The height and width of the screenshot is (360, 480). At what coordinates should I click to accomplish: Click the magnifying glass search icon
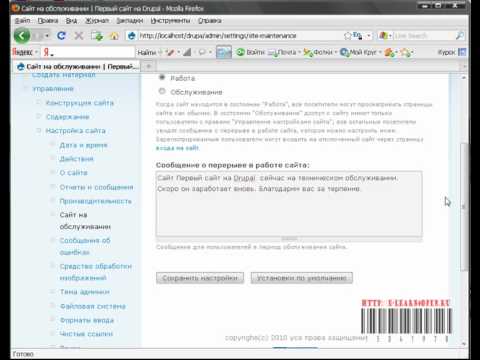(460, 36)
